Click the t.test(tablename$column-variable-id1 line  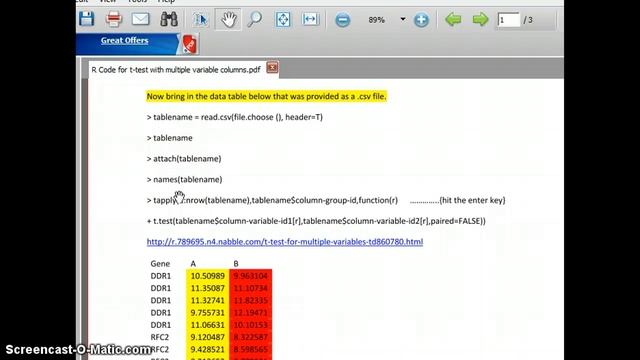[316, 221]
